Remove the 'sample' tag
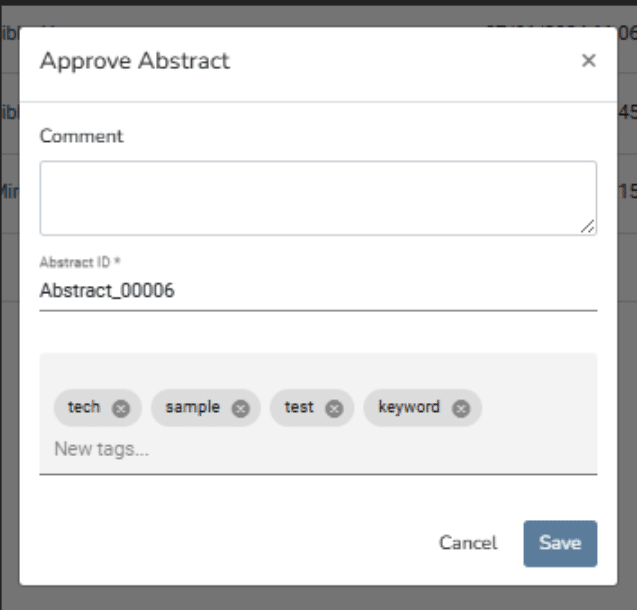637x610 pixels. (240, 409)
